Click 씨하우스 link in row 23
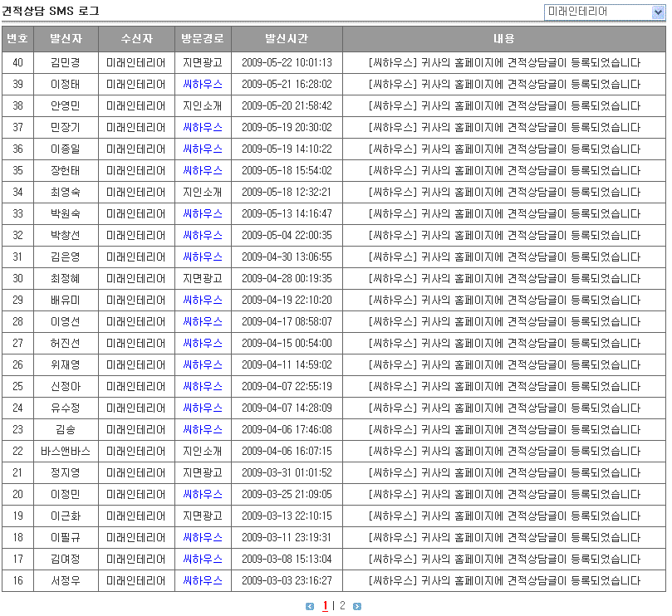 tap(203, 429)
